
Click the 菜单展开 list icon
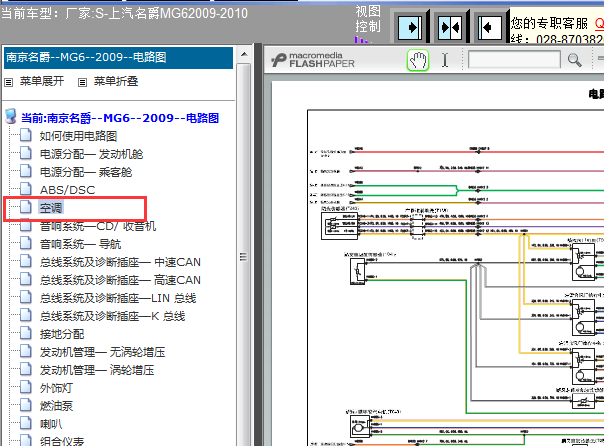[x=8, y=82]
